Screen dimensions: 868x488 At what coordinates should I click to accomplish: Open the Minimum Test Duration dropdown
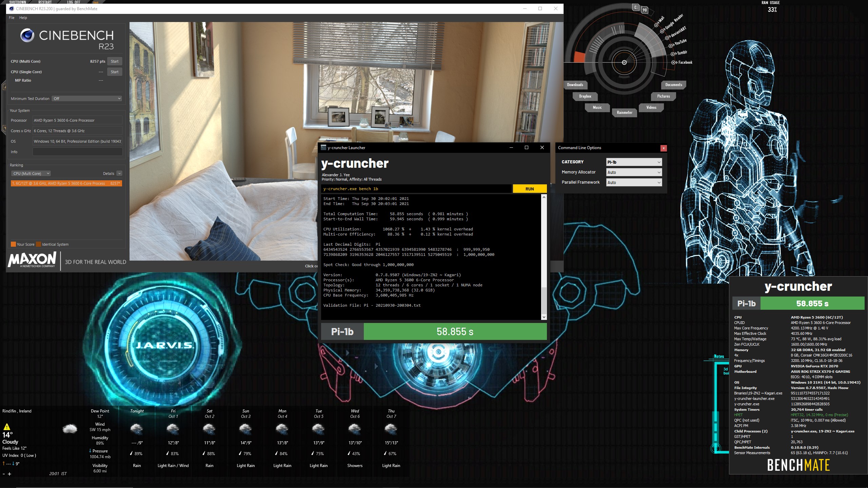click(87, 99)
